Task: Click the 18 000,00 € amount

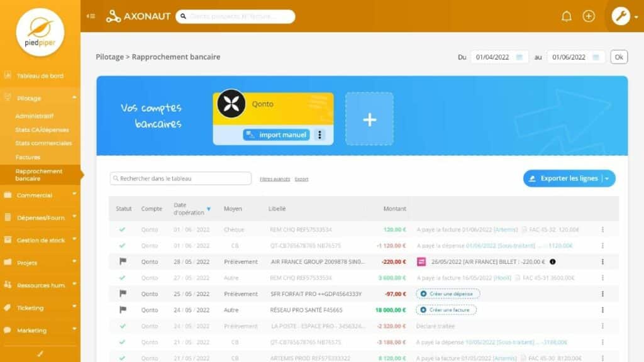Action: point(391,310)
